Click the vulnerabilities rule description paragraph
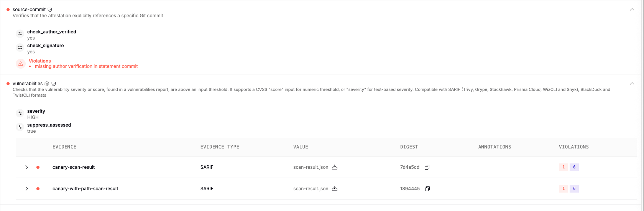The image size is (644, 211). 311,92
